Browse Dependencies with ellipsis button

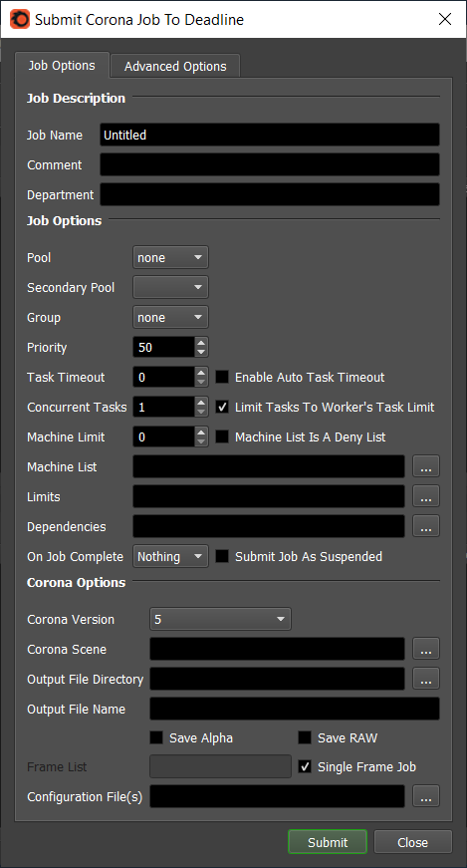tap(426, 526)
